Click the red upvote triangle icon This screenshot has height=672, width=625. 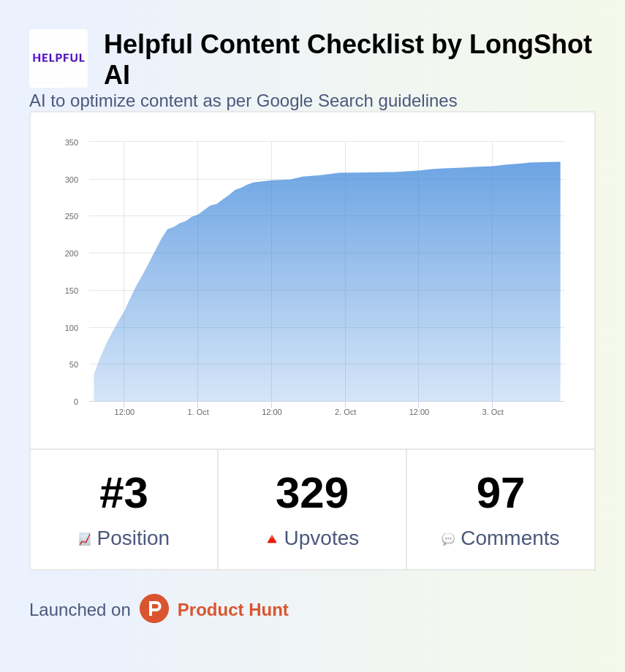(x=272, y=539)
